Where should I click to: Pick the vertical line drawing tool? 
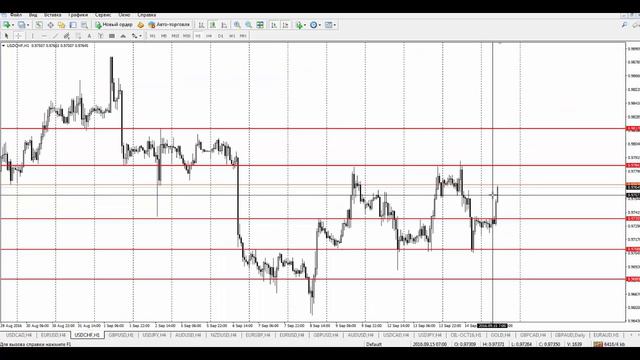click(x=33, y=36)
